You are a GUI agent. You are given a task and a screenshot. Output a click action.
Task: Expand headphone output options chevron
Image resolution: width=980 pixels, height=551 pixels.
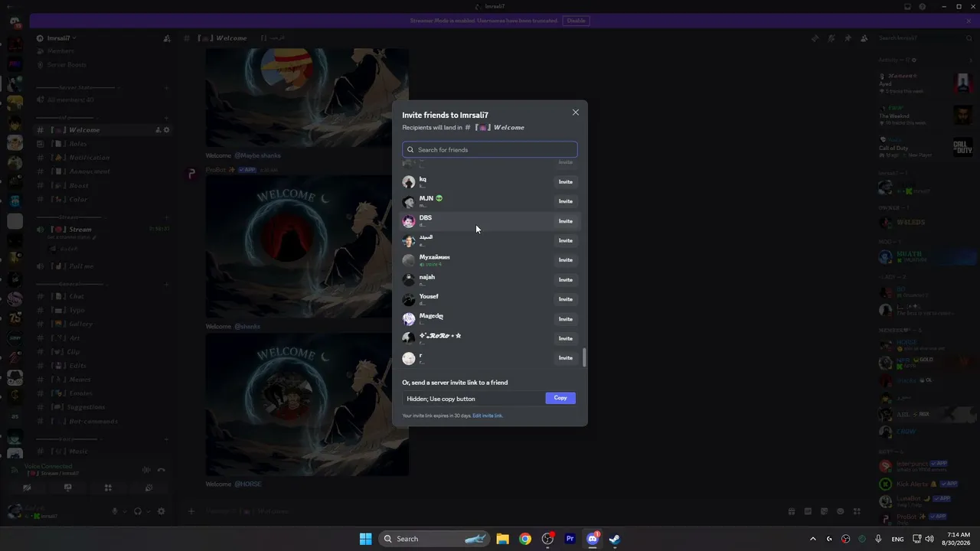coord(148,511)
